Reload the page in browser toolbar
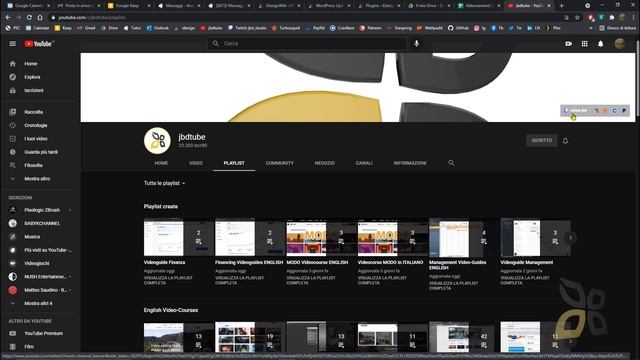The height and width of the screenshot is (360, 640). tap(29, 18)
